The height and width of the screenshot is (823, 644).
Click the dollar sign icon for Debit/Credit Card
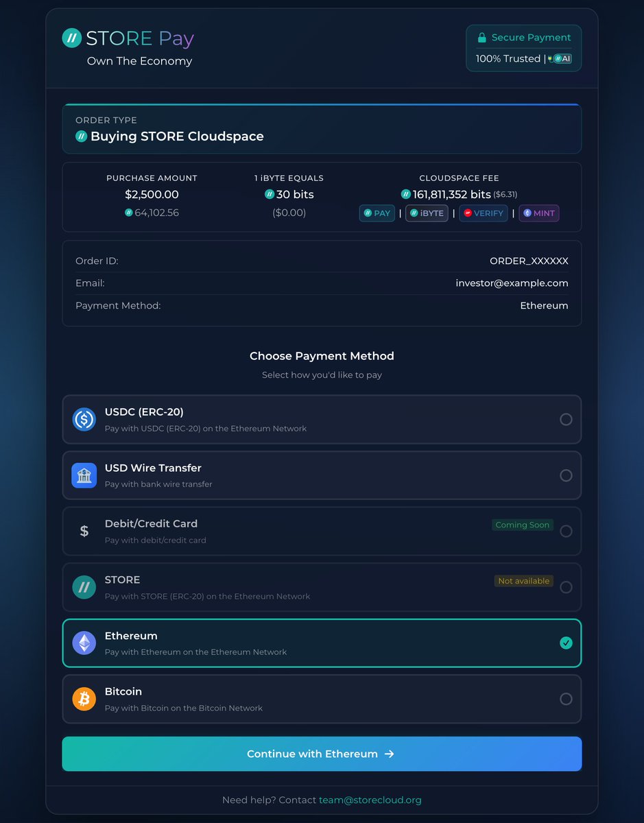click(x=84, y=531)
